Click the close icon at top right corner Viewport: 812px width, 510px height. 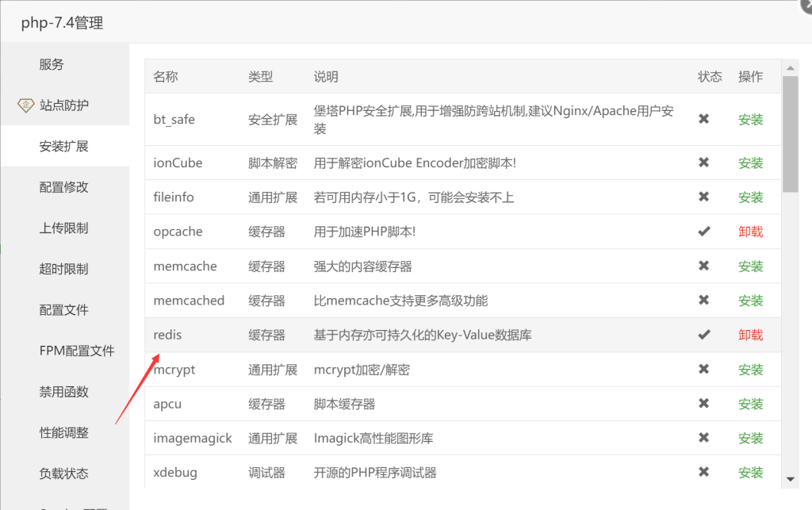point(806,6)
